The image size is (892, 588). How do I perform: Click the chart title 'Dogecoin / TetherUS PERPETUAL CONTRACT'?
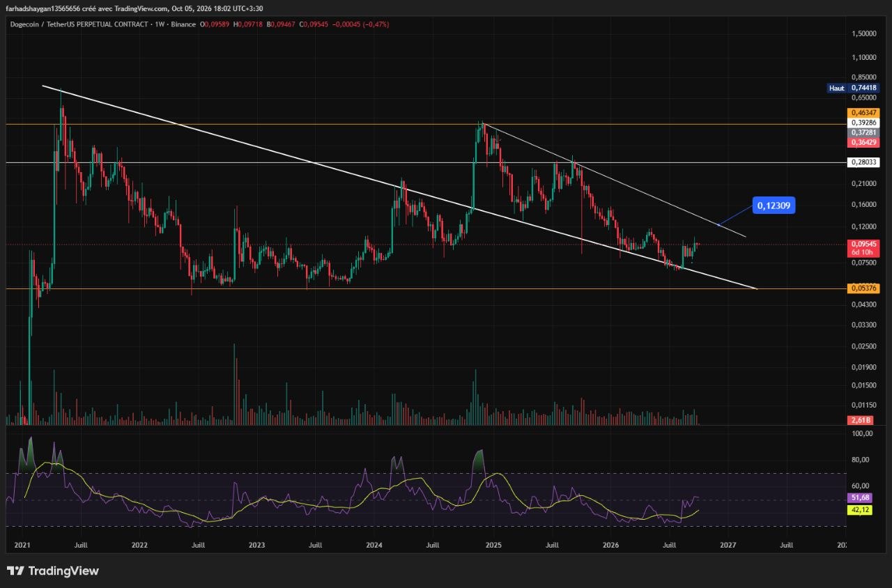pyautogui.click(x=78, y=24)
